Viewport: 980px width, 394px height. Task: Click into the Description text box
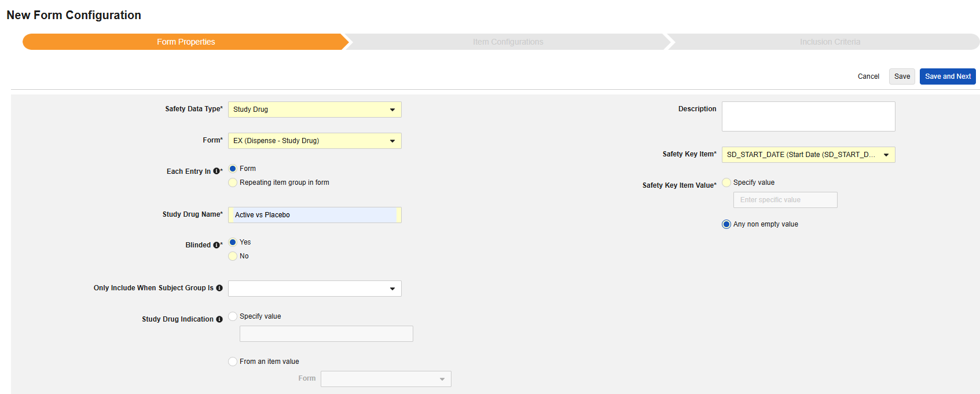click(x=808, y=116)
